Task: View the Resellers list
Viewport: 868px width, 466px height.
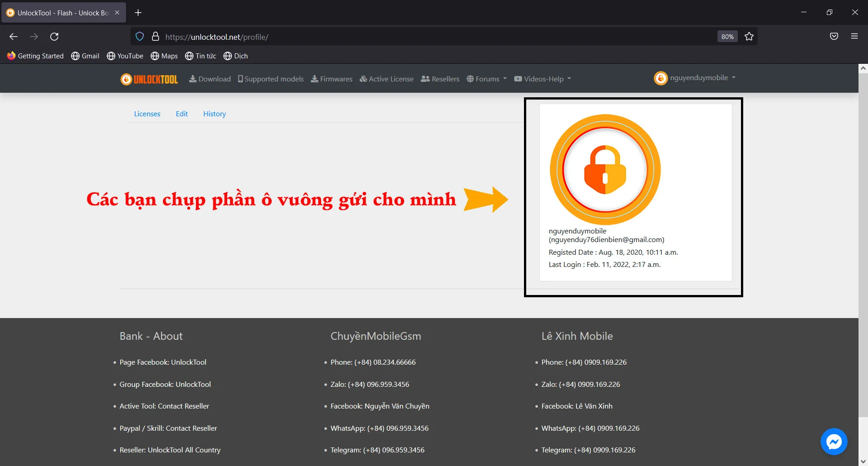Action: pos(440,79)
